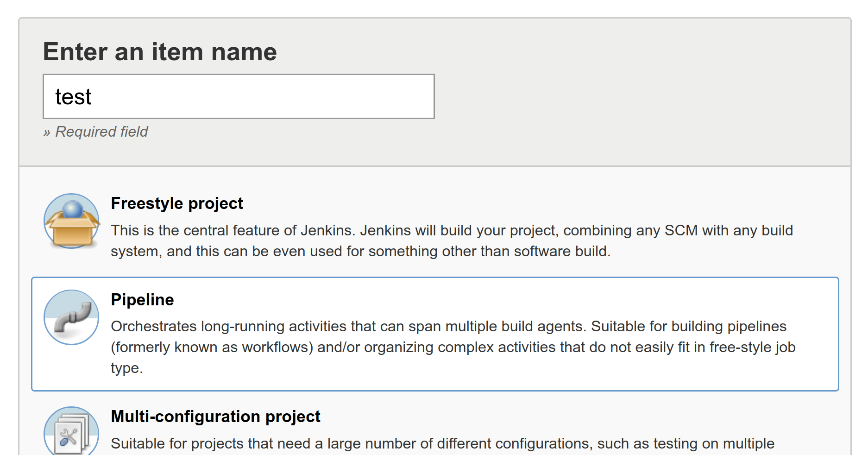Click blank right end of name input
The height and width of the screenshot is (455, 868).
(x=408, y=96)
